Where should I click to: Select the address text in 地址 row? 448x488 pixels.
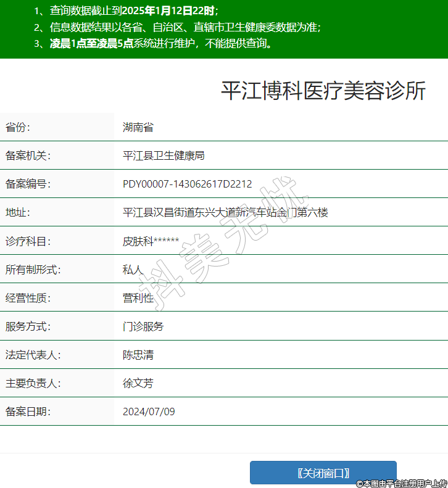(x=225, y=212)
